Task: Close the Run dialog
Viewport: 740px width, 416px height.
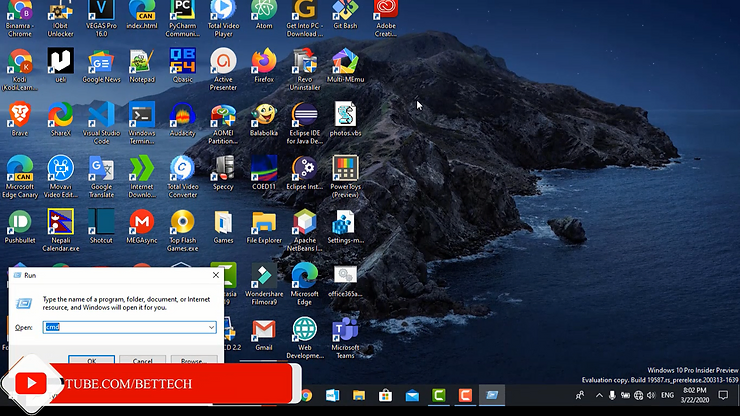Action: click(216, 275)
